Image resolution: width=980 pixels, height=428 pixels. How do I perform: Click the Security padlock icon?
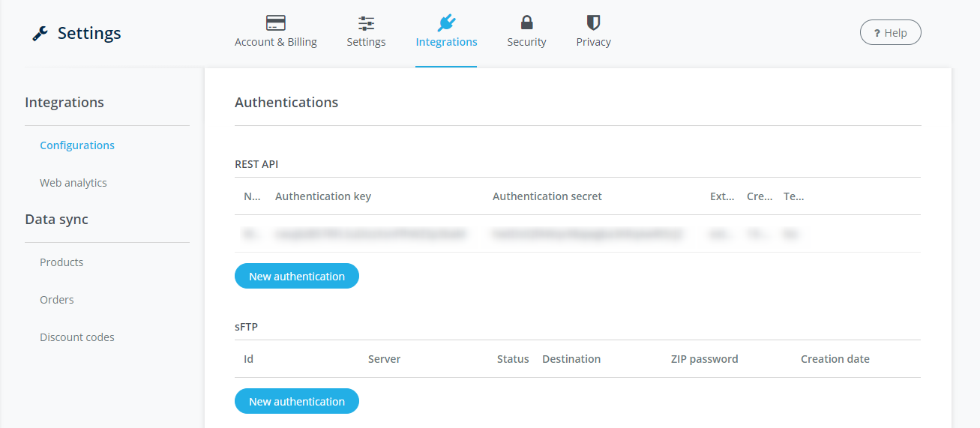(526, 22)
